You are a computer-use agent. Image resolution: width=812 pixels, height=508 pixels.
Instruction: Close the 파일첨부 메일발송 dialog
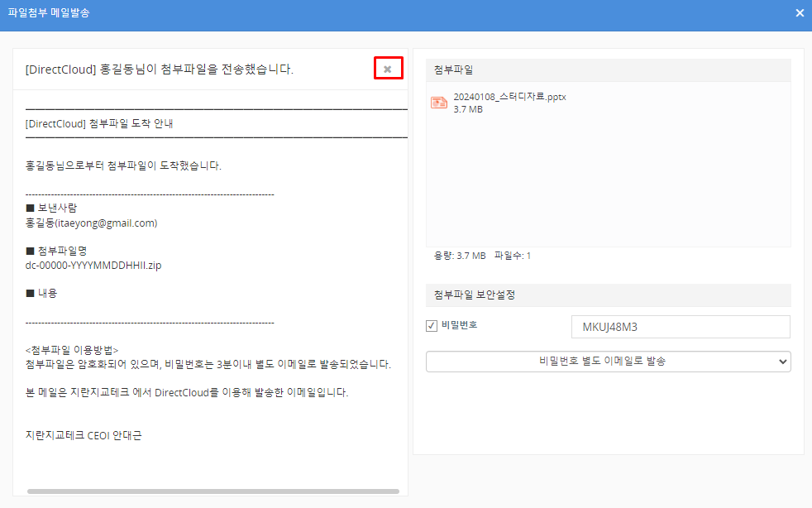click(799, 13)
